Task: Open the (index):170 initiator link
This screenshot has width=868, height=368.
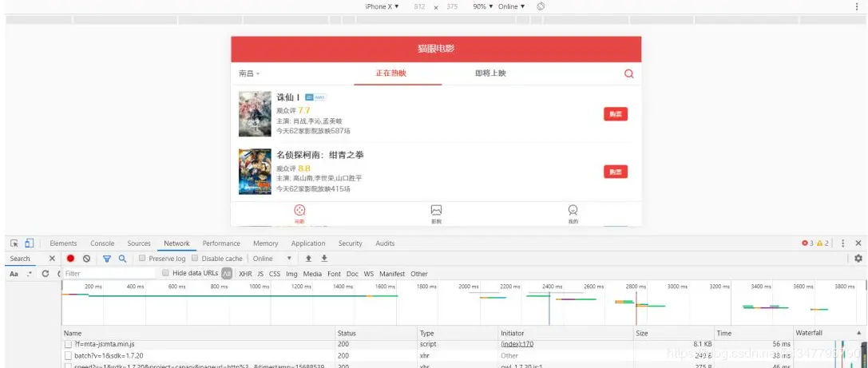Action: 517,344
